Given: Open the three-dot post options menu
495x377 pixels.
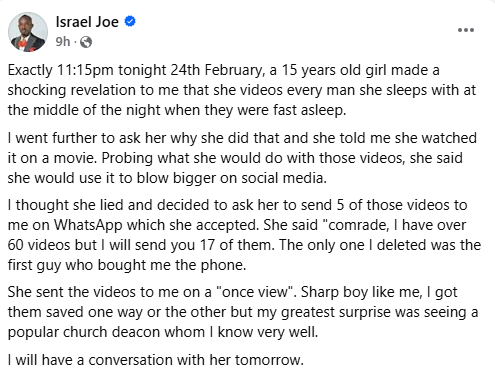Looking at the screenshot, I should click(x=466, y=30).
